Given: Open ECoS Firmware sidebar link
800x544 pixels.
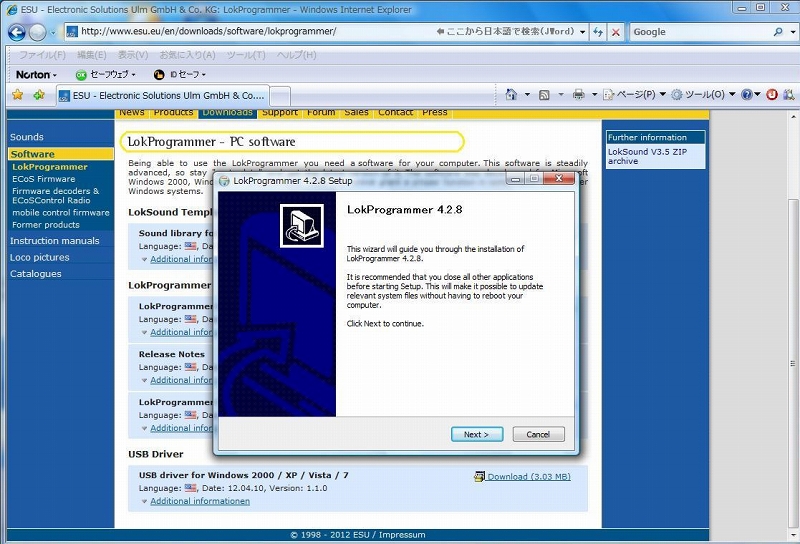Looking at the screenshot, I should [43, 179].
